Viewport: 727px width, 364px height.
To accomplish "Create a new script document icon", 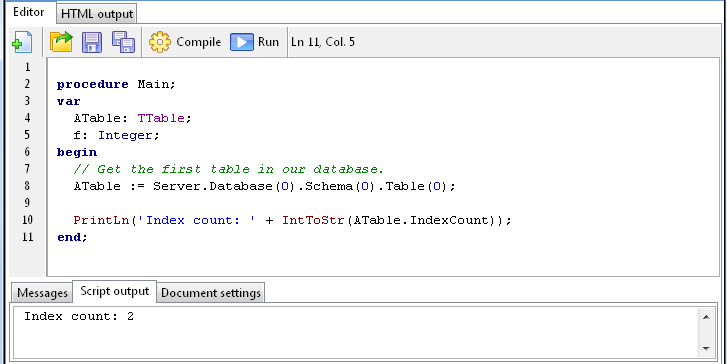I will point(22,42).
